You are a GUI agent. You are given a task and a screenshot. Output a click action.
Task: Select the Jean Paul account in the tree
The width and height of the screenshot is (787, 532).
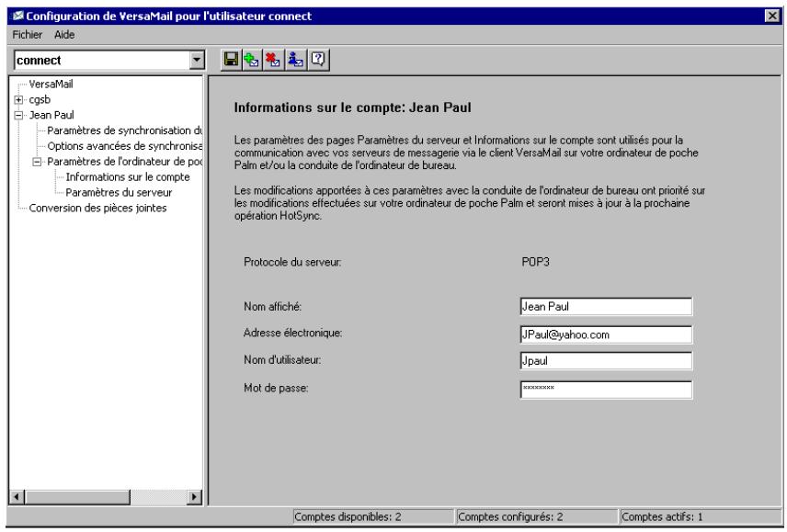[51, 115]
